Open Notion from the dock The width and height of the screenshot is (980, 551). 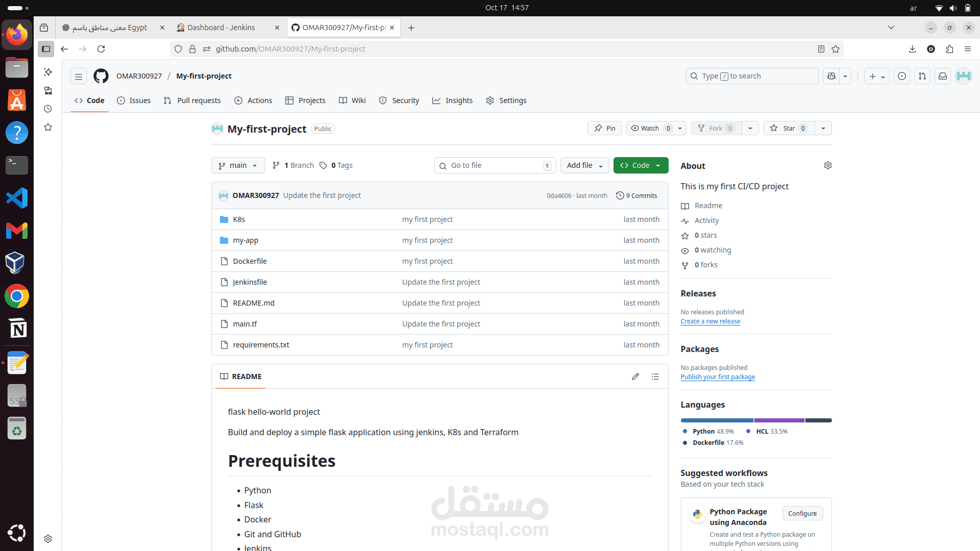[17, 329]
